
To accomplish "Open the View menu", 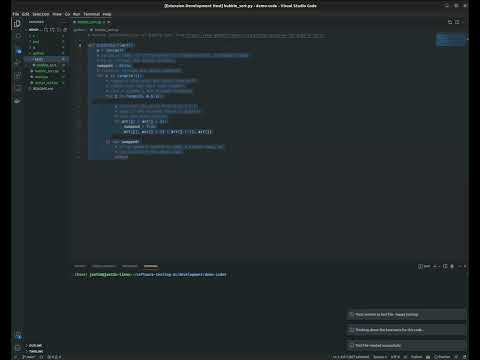I will [x=57, y=14].
